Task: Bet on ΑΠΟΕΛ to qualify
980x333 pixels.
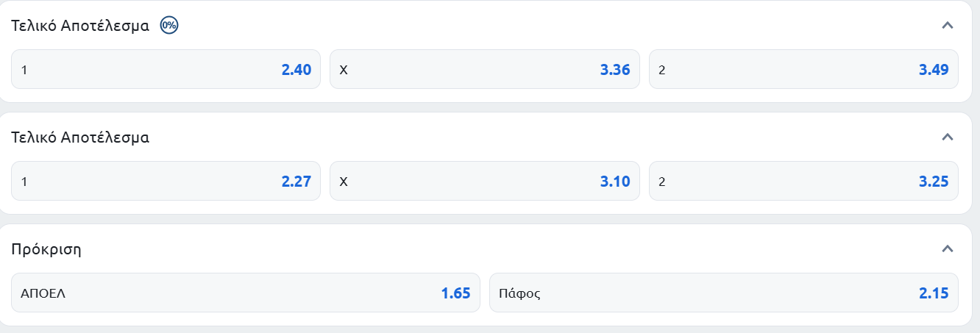Action: pyautogui.click(x=246, y=293)
